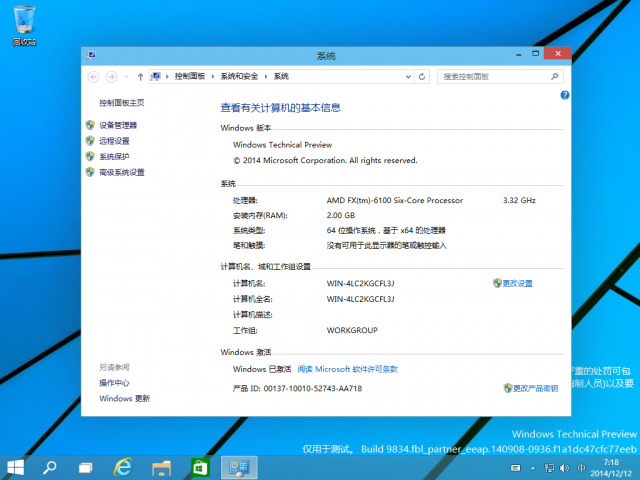Screen dimensions: 640x480
Task: Click the search magnifier icon
Action: tap(554, 76)
